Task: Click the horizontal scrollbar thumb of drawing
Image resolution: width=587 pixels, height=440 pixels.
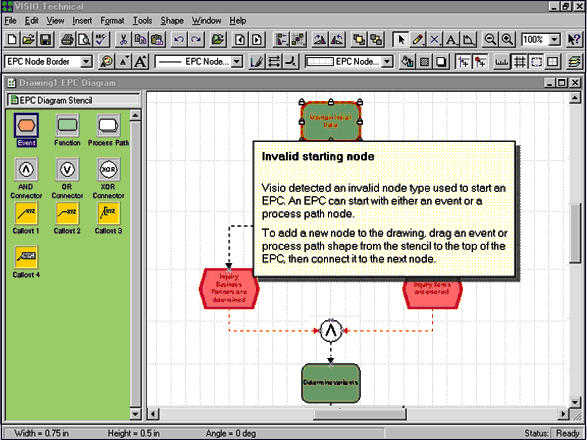Action: (360, 414)
